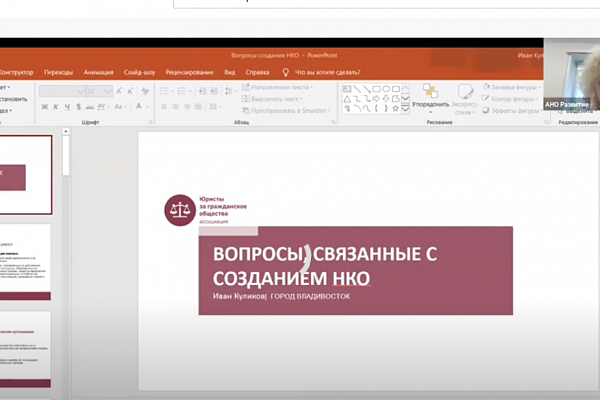Select the Down Arrow block shape
This screenshot has height=400, width=600.
pos(386,99)
